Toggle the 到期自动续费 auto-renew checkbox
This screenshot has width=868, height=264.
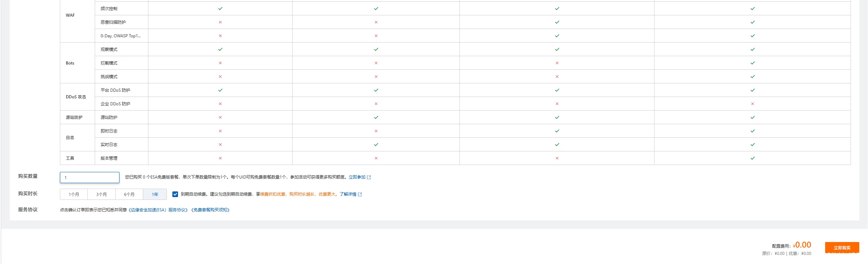click(175, 194)
